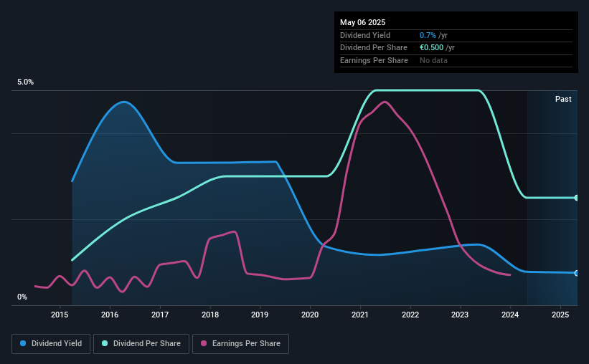Toggle the Earnings Per Share legend button
The image size is (589, 364).
click(x=240, y=344)
